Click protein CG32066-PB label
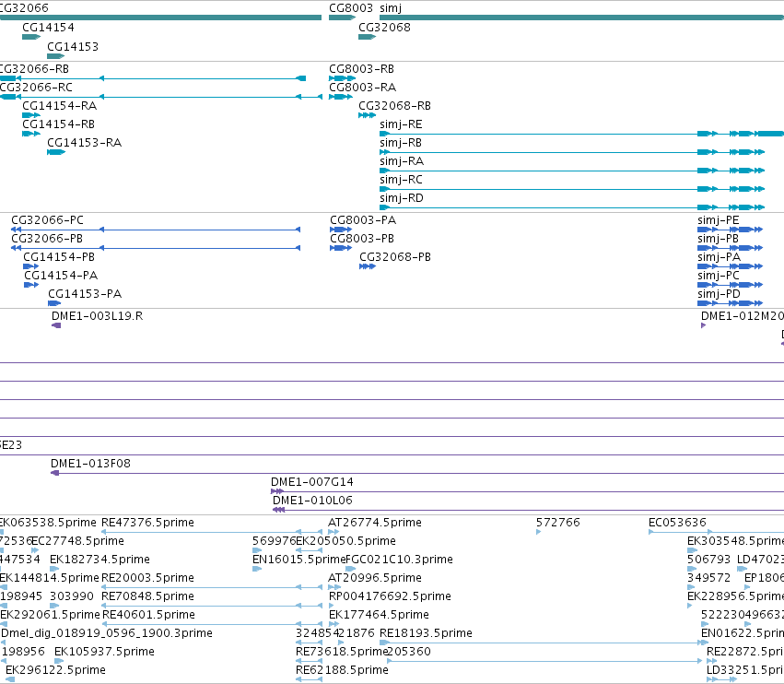The width and height of the screenshot is (784, 684). [x=46, y=239]
